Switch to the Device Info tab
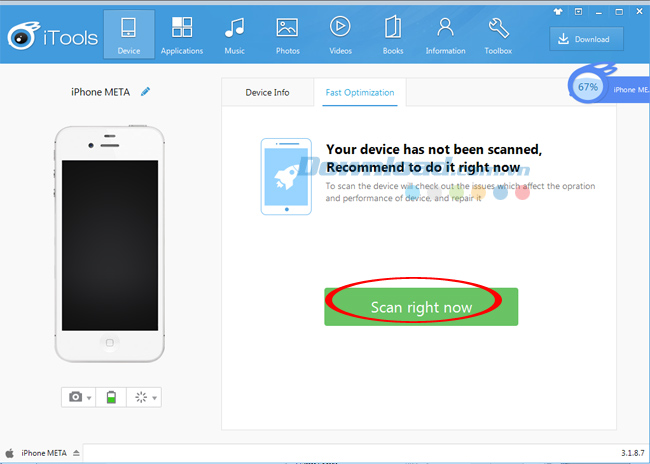Screen dimensions: 650x464 [x=267, y=92]
